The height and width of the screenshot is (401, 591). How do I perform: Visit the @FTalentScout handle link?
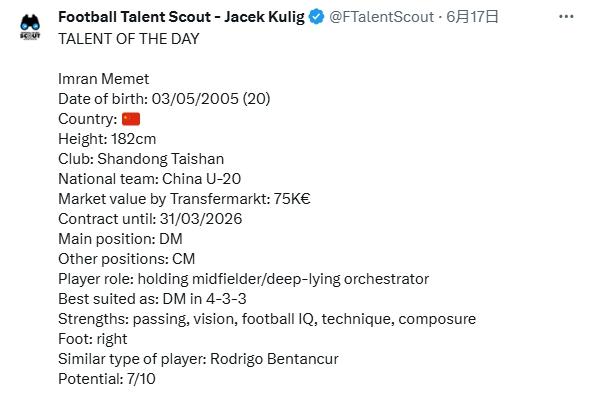[381, 17]
